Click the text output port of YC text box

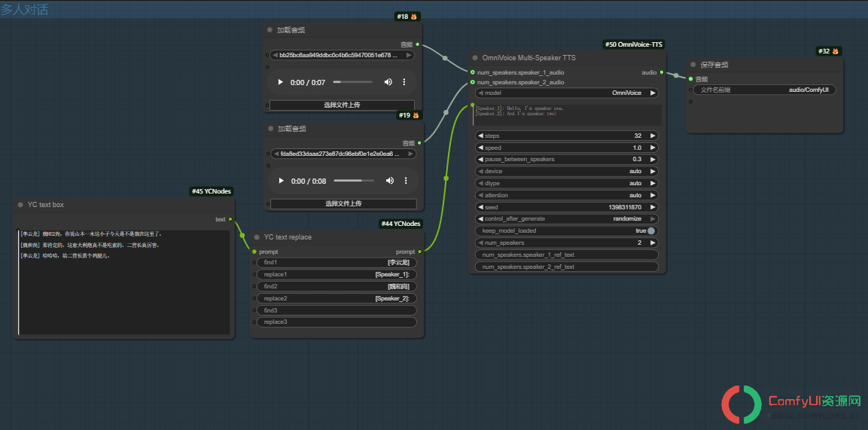pyautogui.click(x=230, y=220)
